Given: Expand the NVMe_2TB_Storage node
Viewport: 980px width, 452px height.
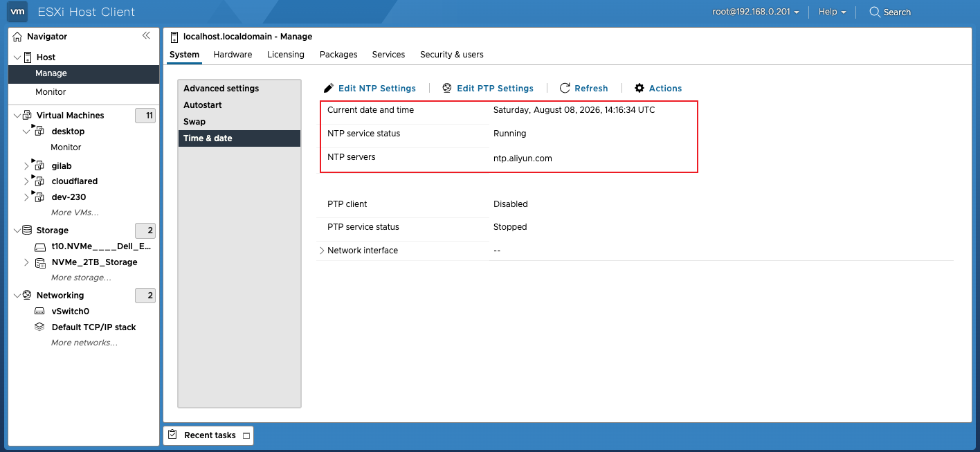Looking at the screenshot, I should tap(27, 262).
